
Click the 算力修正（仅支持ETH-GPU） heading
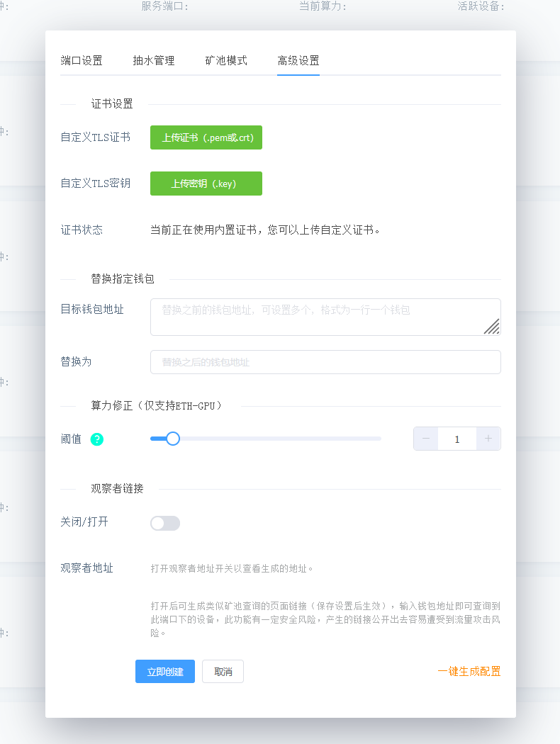157,406
